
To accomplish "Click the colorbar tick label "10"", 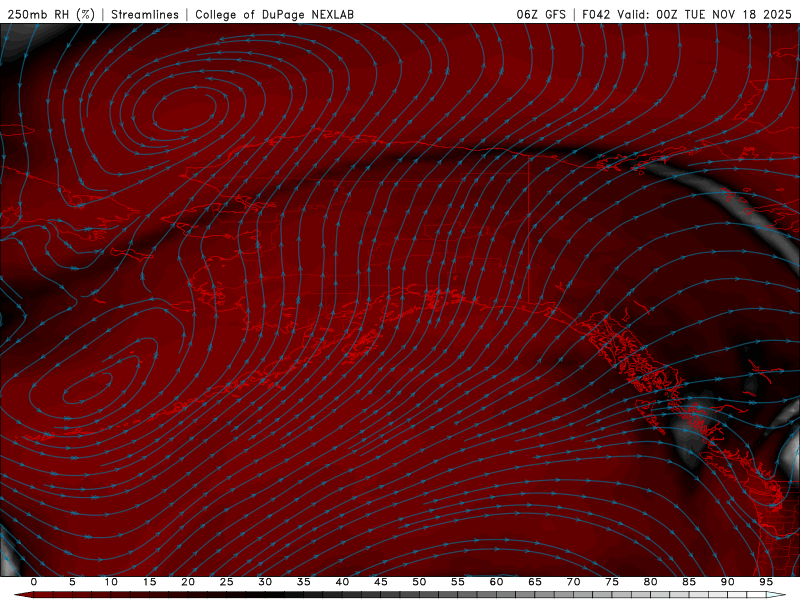I will point(111,582).
